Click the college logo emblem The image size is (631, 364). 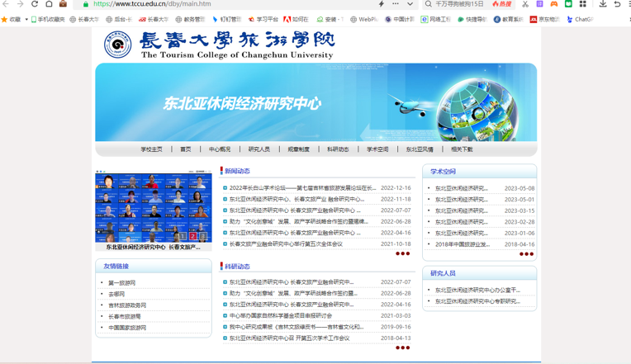[x=117, y=45]
